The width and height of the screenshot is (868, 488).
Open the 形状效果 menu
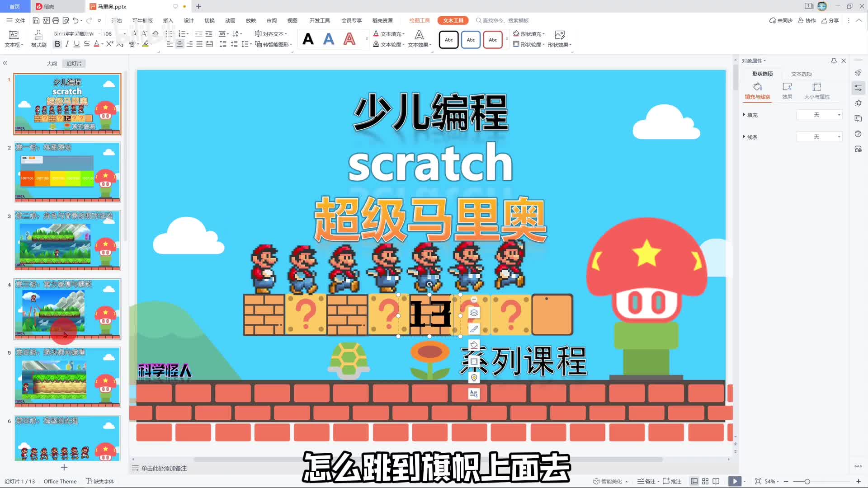tap(560, 39)
